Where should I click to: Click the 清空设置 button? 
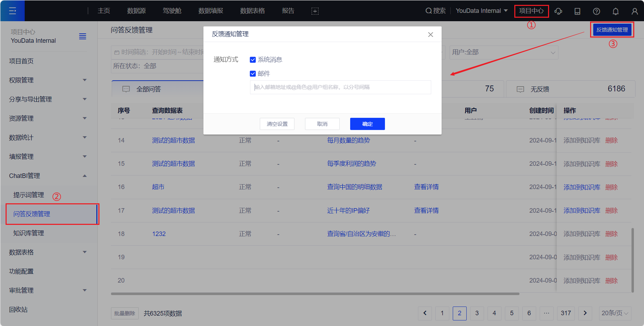[277, 124]
